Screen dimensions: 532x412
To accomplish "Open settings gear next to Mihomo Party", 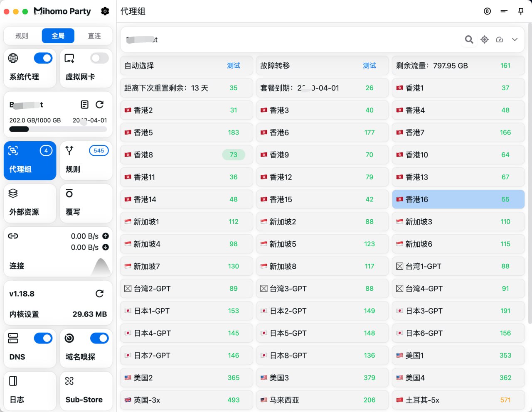I will coord(105,11).
